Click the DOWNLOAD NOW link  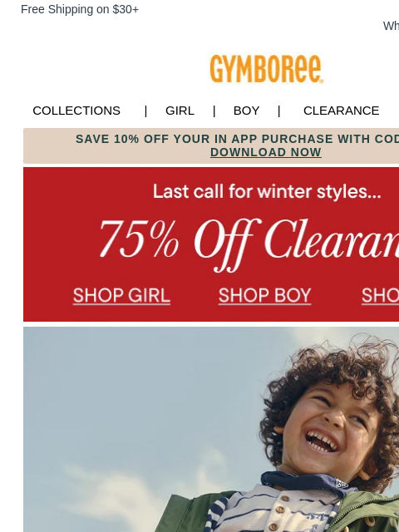[266, 152]
